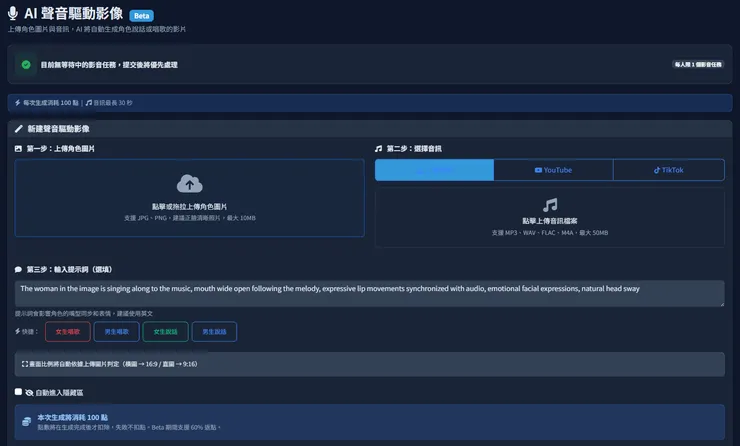This screenshot has width=740, height=446.
Task: Click the music note icon before 音訊最長 30 秒
Action: pos(89,103)
